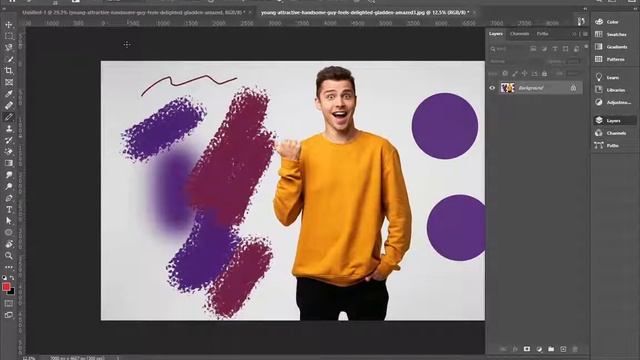Select the Clone Stamp tool
Image resolution: width=640 pixels, height=360 pixels.
tap(9, 129)
